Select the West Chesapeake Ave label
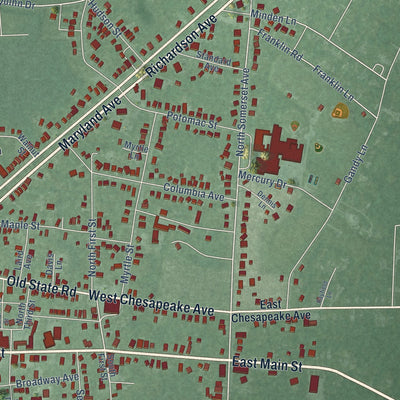400x400 pixels. [x=152, y=302]
